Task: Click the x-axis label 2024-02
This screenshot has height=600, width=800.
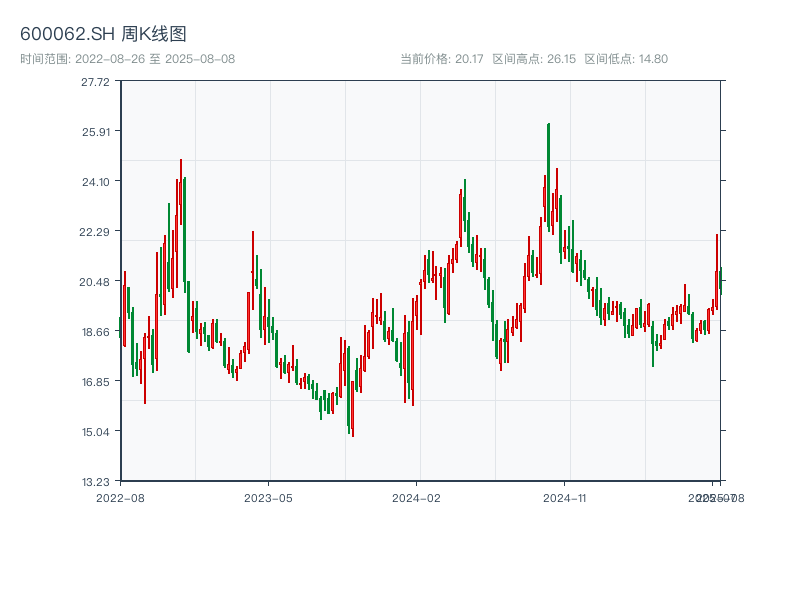Action: click(x=416, y=498)
